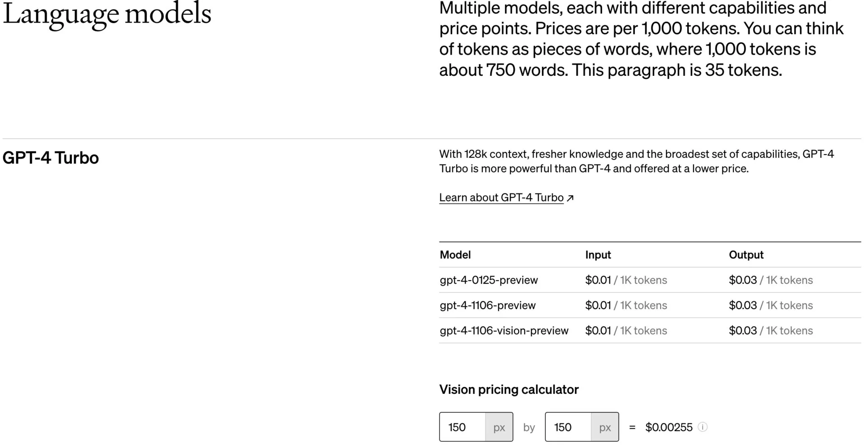The image size is (868, 445).
Task: Click the external arrow icon beside Learn about GPT-4 Turbo
Action: (x=570, y=198)
